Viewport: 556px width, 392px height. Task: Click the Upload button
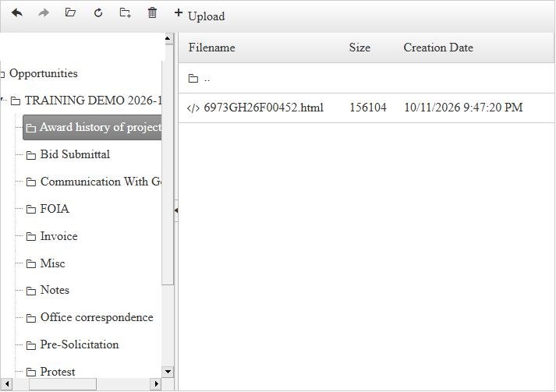tap(200, 15)
